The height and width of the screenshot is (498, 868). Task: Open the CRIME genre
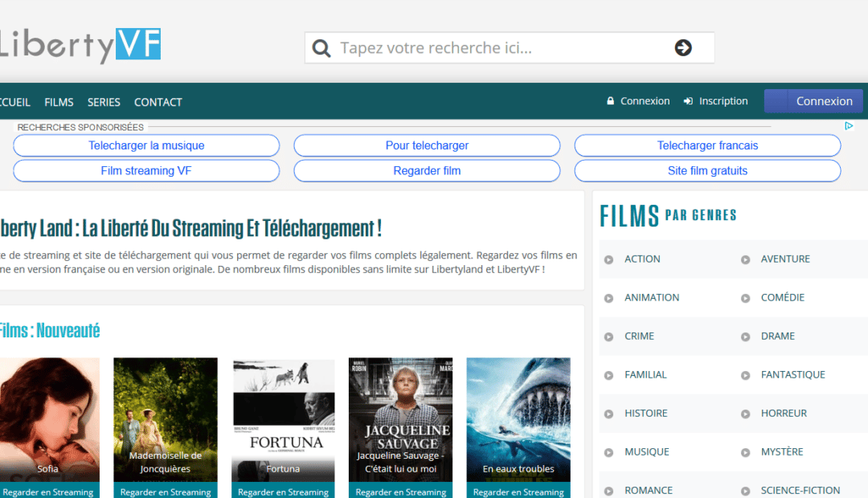coord(640,337)
